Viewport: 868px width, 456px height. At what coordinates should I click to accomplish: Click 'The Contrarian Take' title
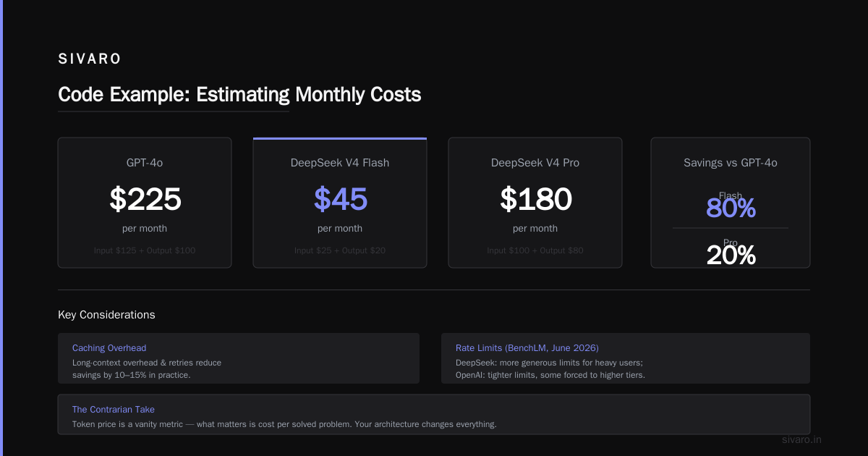point(114,410)
